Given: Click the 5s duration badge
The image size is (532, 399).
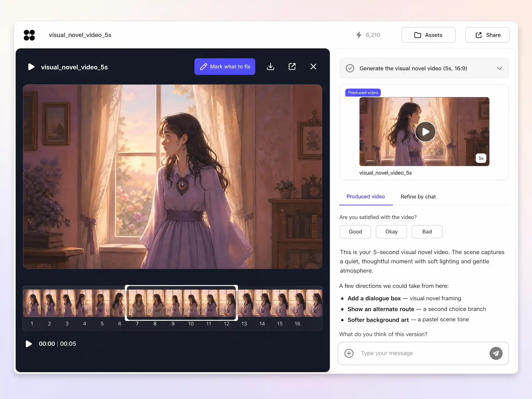Looking at the screenshot, I should (481, 158).
